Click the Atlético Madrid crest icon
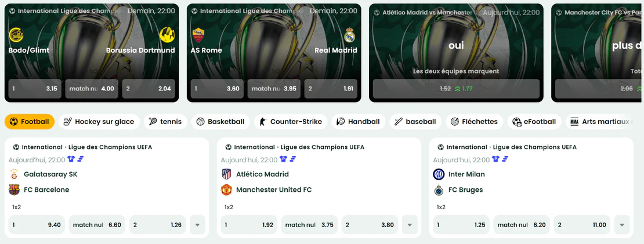Image resolution: width=644 pixels, height=244 pixels. tap(226, 174)
